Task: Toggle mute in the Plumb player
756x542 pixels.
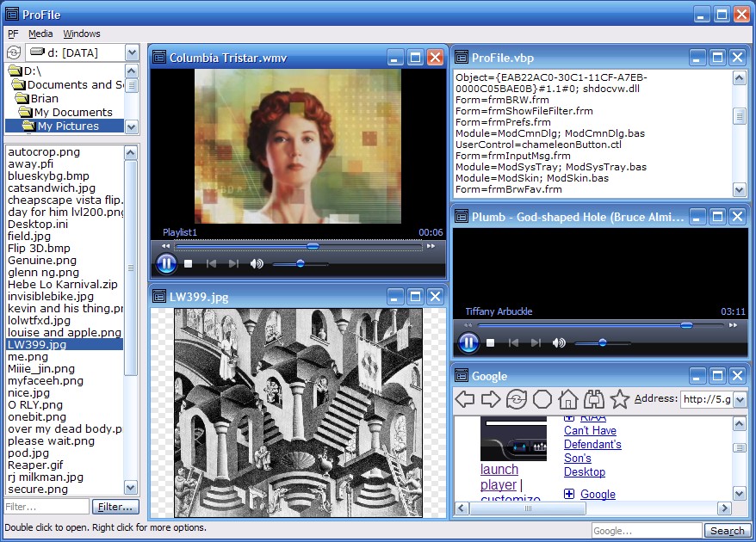Action: click(558, 342)
